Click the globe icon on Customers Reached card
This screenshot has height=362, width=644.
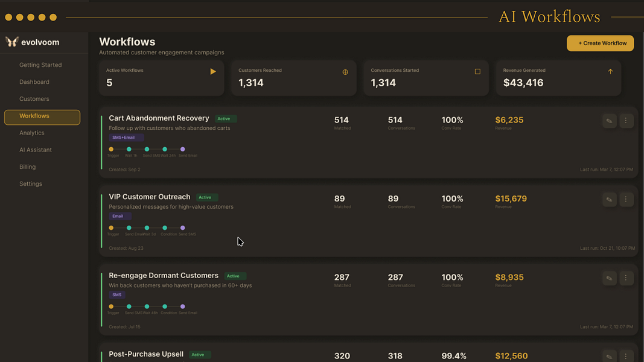(x=345, y=72)
